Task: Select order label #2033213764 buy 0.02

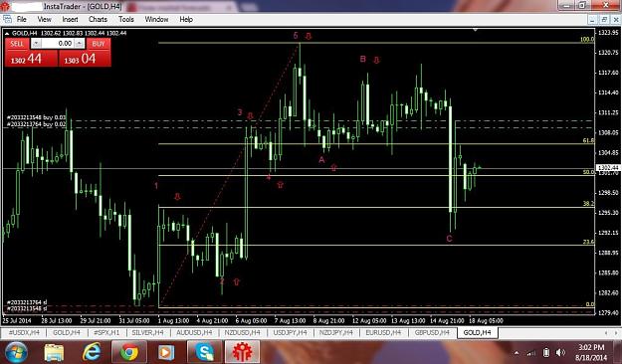Action: point(37,124)
